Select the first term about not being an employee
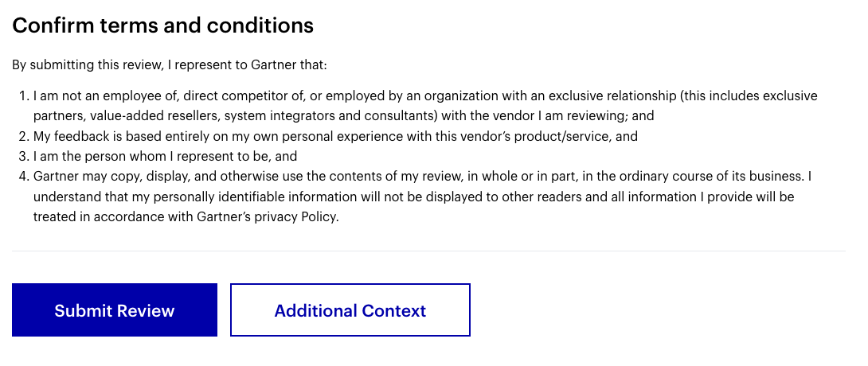This screenshot has width=868, height=366. pos(425,106)
